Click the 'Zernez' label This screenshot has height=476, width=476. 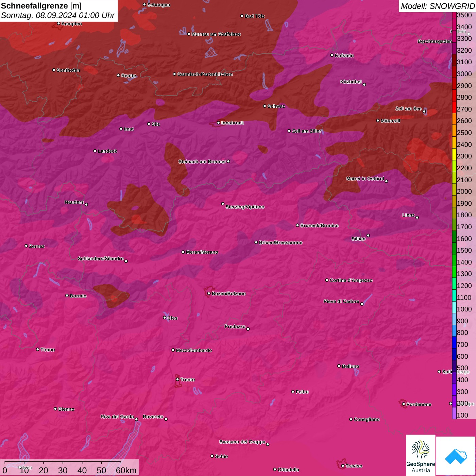pyautogui.click(x=37, y=246)
